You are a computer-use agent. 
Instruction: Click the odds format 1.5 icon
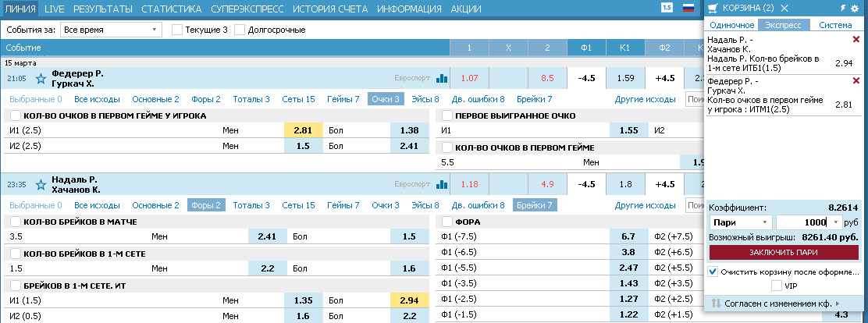click(x=667, y=8)
